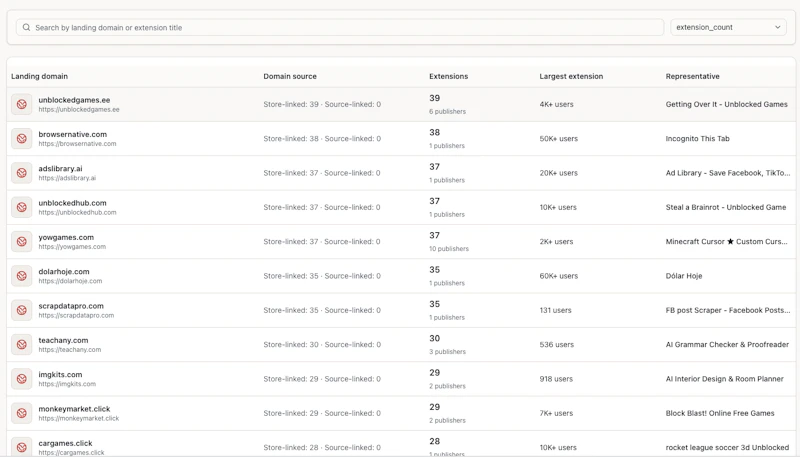The width and height of the screenshot is (800, 457).
Task: Click the unblockedhub.com row icon
Action: 21,207
